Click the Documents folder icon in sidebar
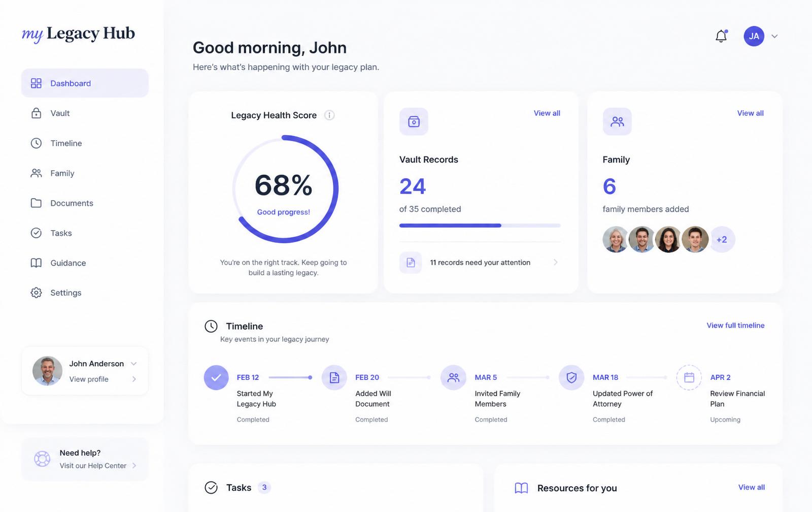This screenshot has width=812, height=512. (x=36, y=203)
